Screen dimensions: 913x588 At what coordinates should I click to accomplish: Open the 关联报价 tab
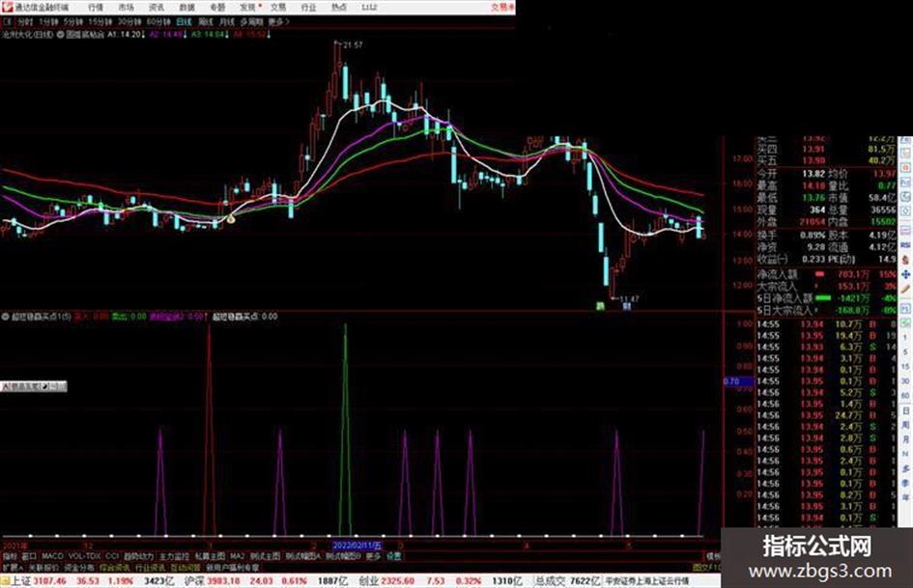coord(44,567)
